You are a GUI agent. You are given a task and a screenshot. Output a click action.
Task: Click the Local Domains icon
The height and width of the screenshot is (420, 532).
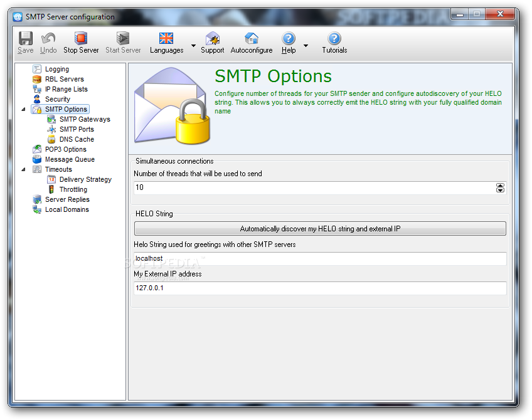[x=37, y=209]
